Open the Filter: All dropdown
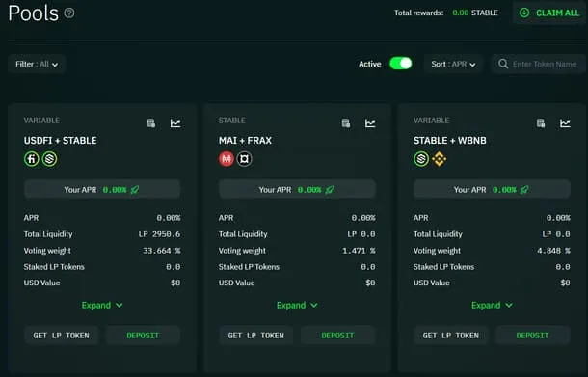Screen dimensions: 588x377 point(37,65)
